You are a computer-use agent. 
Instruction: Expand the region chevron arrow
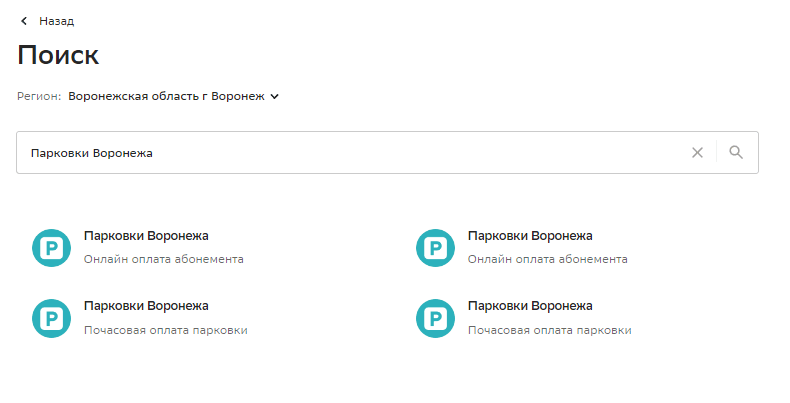pos(275,96)
